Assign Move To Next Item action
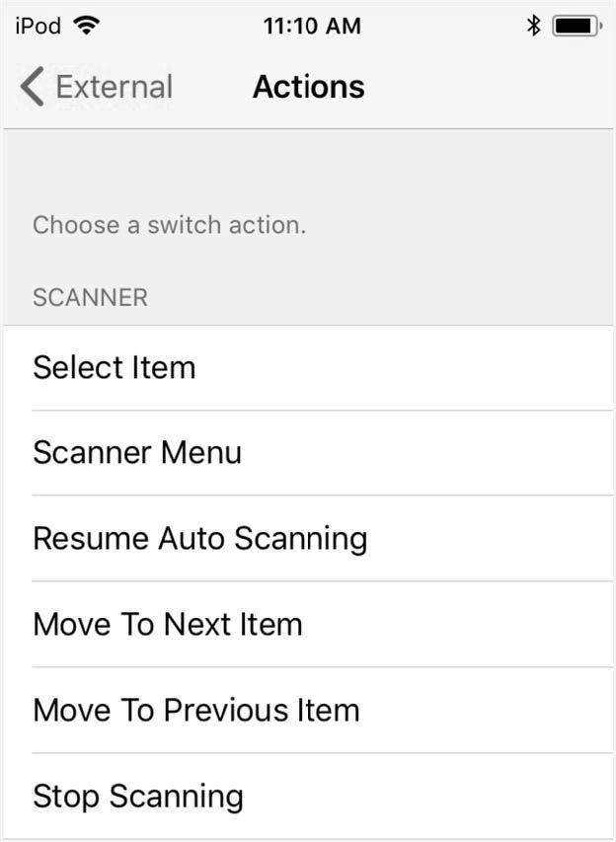 click(308, 624)
